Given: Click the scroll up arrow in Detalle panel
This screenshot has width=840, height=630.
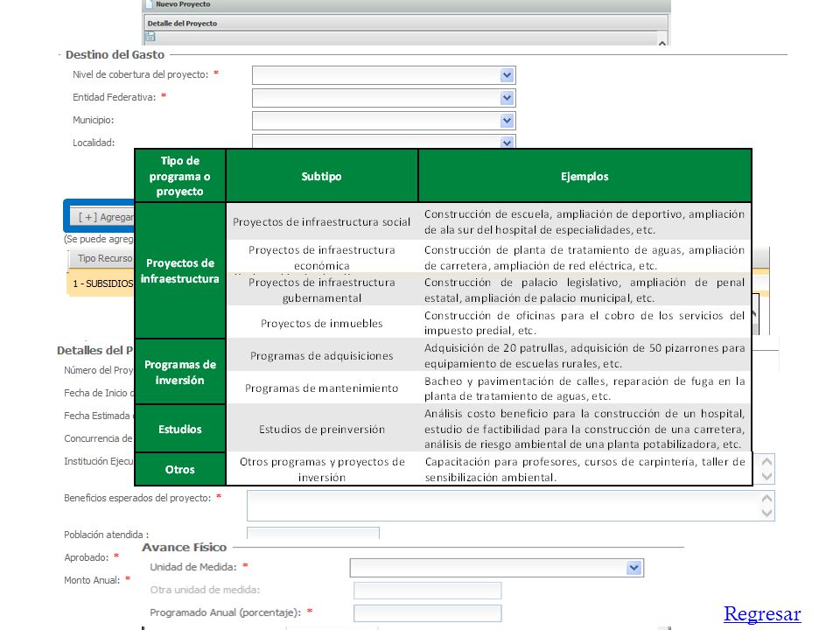Looking at the screenshot, I should coord(662,42).
